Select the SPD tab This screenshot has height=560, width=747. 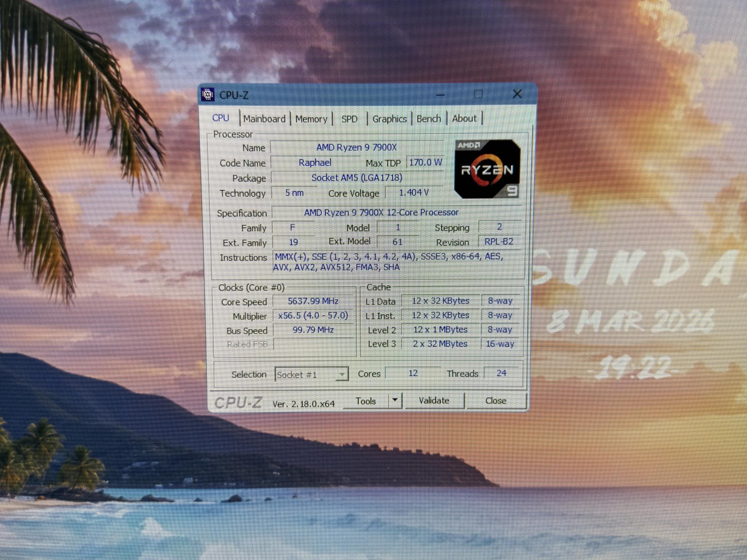point(349,119)
